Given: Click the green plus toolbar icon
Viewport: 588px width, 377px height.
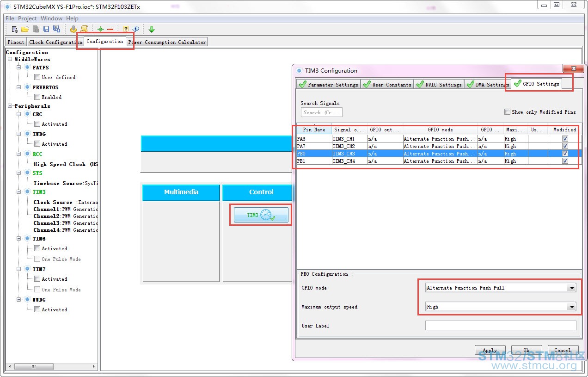Looking at the screenshot, I should 100,29.
